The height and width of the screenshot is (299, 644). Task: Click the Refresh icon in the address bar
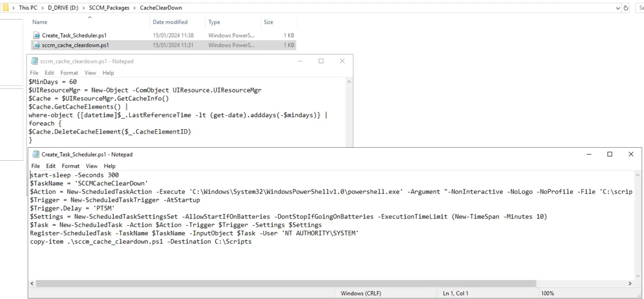click(x=625, y=8)
